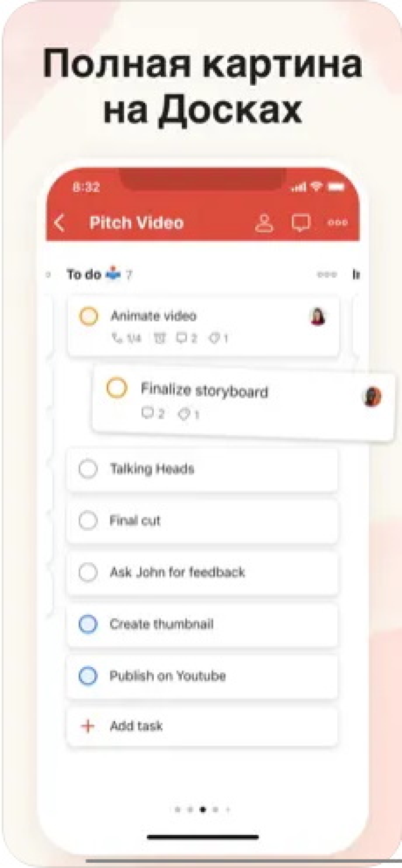Check off the Talking Heads task

click(88, 469)
